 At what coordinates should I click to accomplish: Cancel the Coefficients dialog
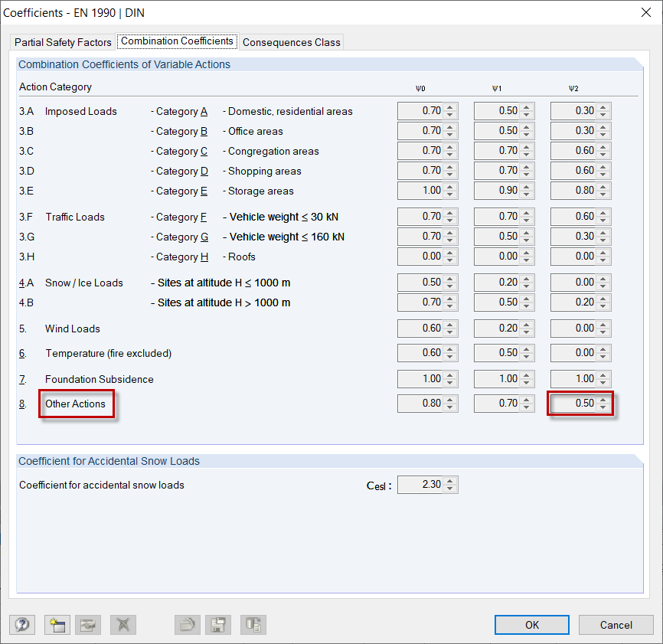click(x=616, y=625)
